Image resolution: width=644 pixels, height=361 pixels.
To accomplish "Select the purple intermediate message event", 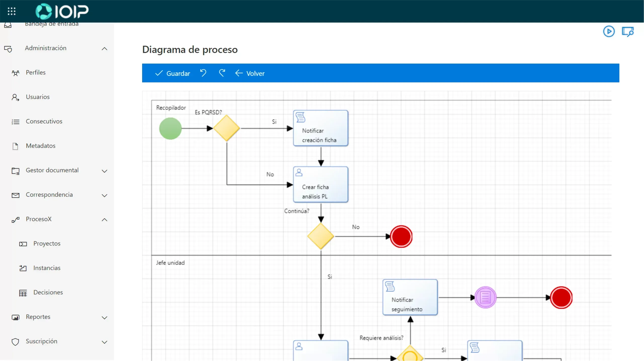I will (x=485, y=297).
